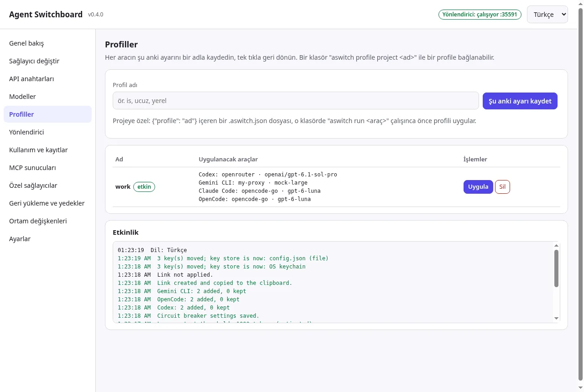
Task: Click the Etkinlik log scrollbar thumb
Action: coord(556,268)
